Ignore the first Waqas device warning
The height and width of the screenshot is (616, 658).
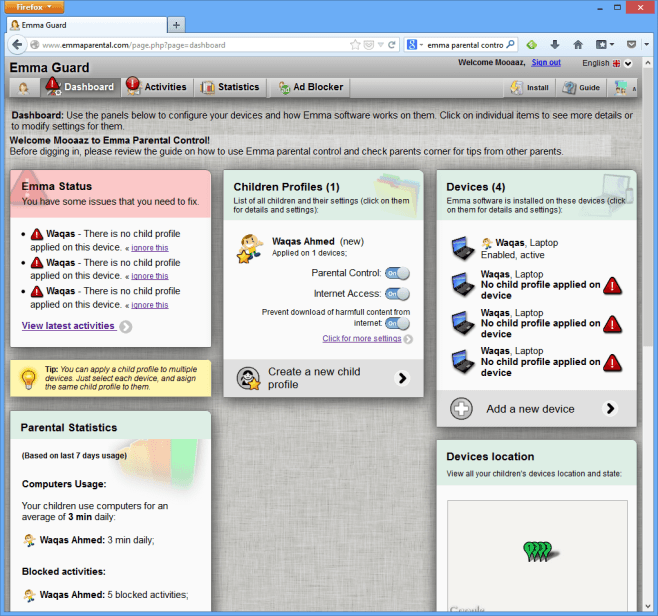pos(150,248)
